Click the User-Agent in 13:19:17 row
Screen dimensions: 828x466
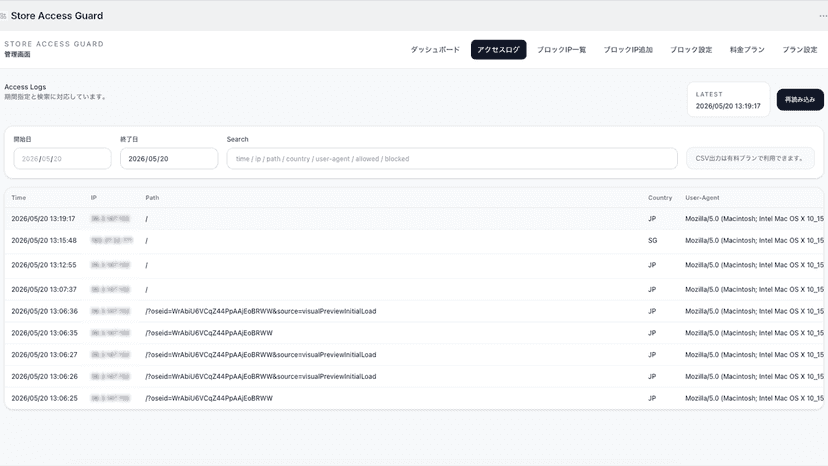click(754, 219)
